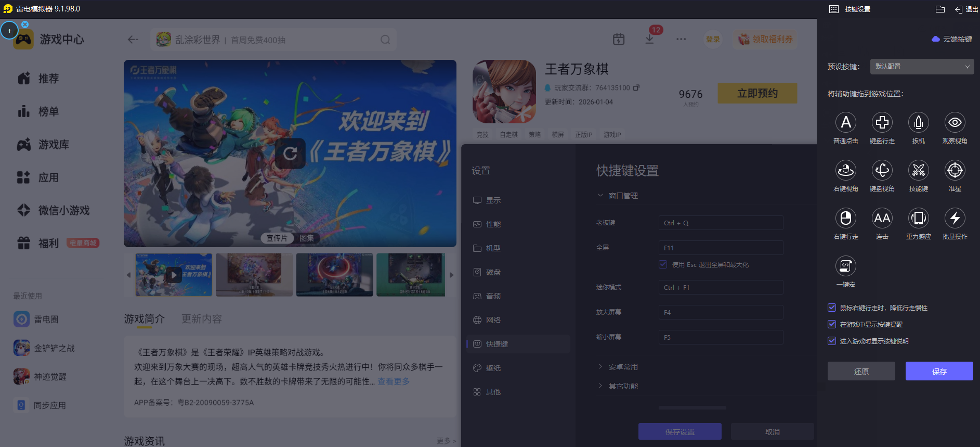Click the search magnifier icon
Screen dimensions: 980x447
[385, 40]
